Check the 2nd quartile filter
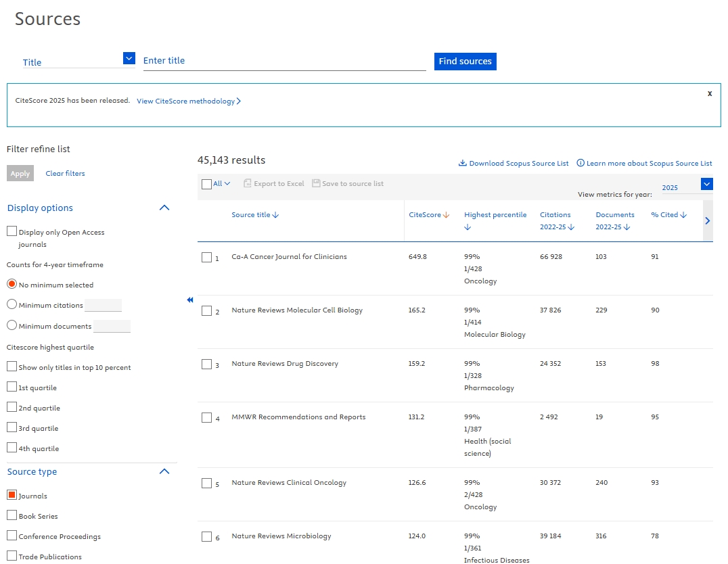The image size is (728, 564). (12, 407)
